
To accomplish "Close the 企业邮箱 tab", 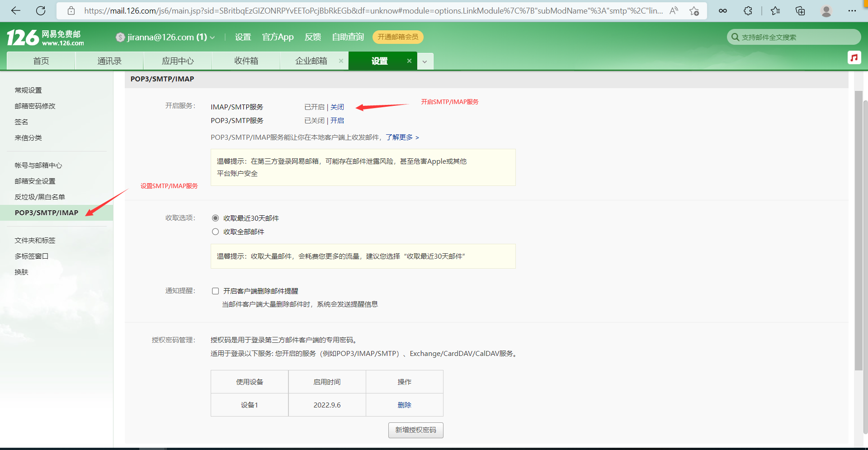I will tap(341, 61).
